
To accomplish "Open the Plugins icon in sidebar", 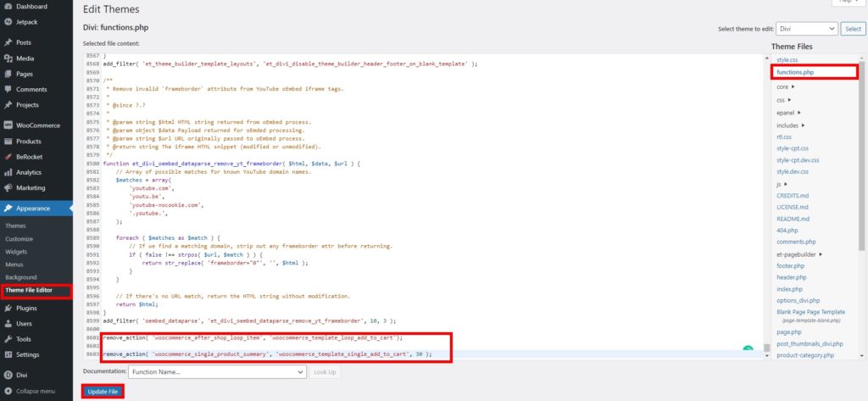I will pyautogui.click(x=8, y=309).
